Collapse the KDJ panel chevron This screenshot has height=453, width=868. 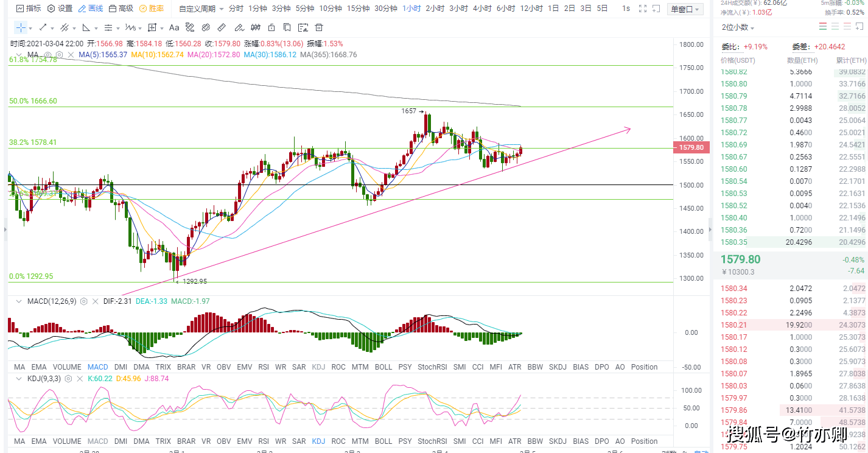click(18, 379)
